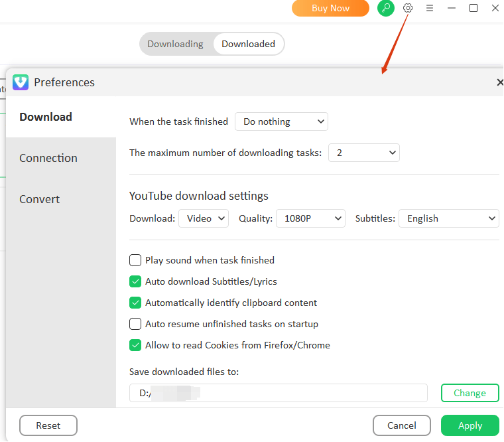Image resolution: width=504 pixels, height=442 pixels.
Task: Open the hamburger menu icon
Action: (430, 8)
